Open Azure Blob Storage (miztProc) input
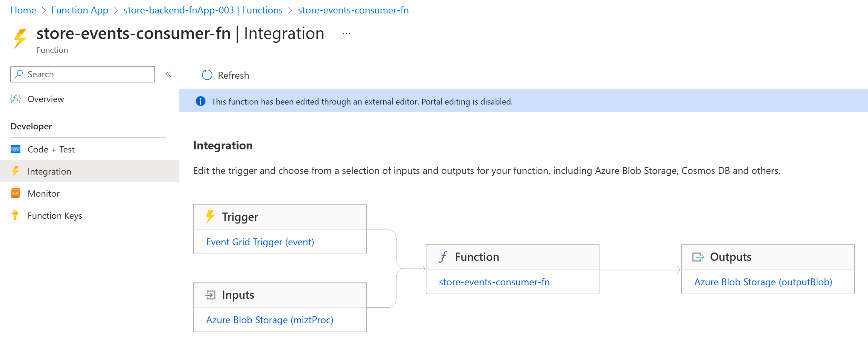868x345 pixels. point(270,320)
